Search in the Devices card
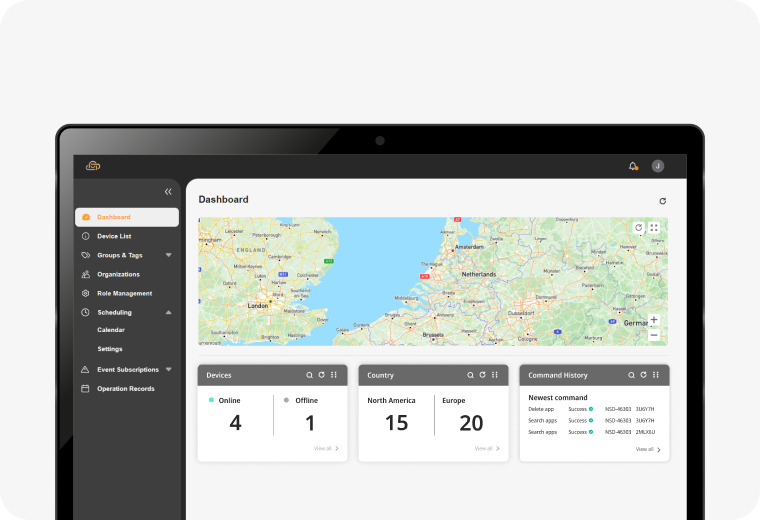This screenshot has height=520, width=760. tap(310, 375)
